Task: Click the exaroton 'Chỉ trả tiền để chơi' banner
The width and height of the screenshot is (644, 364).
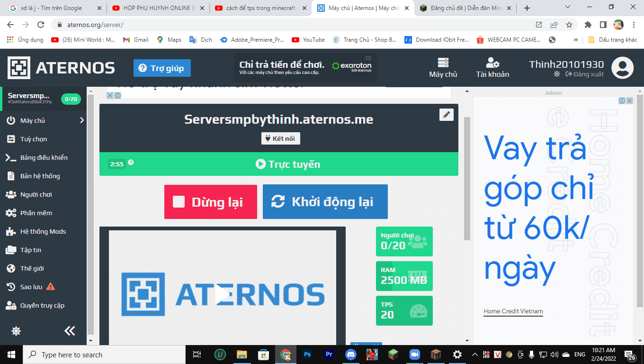Action: tap(305, 67)
